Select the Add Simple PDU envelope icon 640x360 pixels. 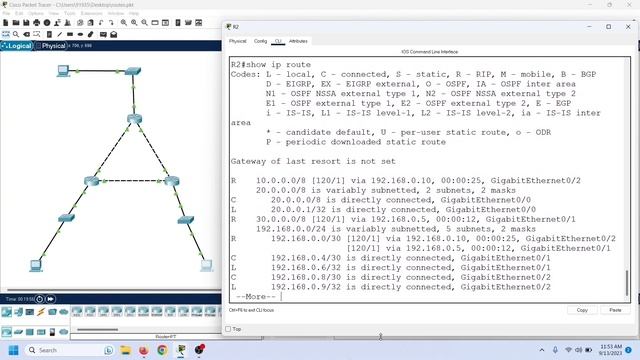[x=103, y=35]
